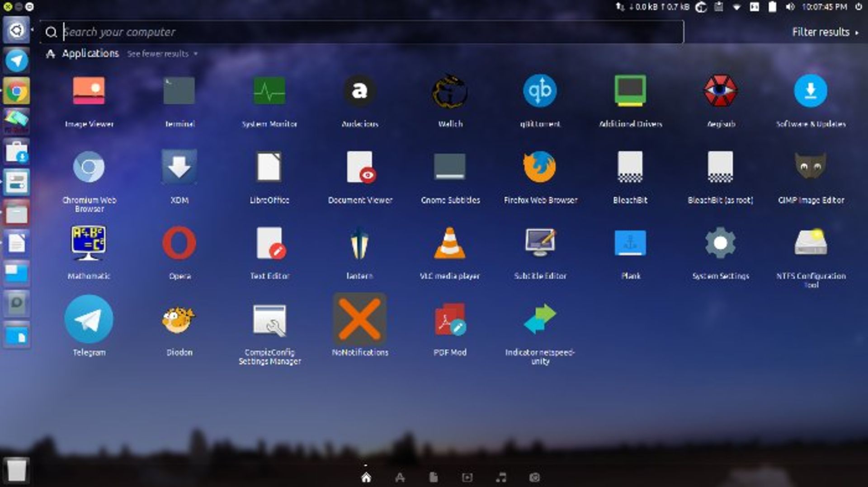Launch Audacious music player
This screenshot has height=487, width=868.
(359, 91)
